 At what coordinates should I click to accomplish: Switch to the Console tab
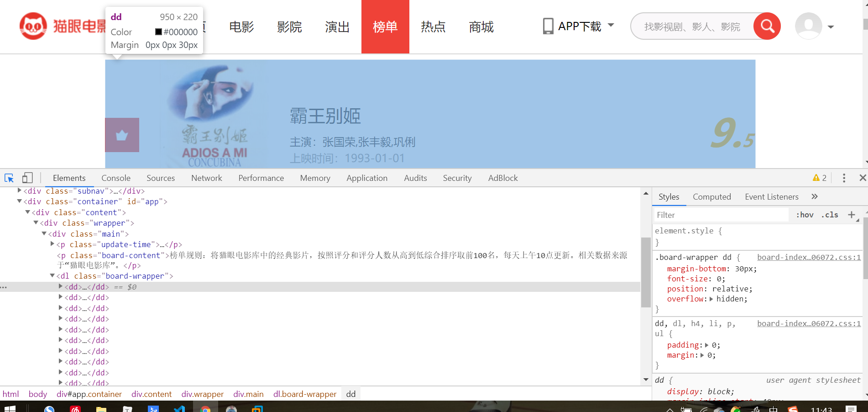pyautogui.click(x=116, y=178)
